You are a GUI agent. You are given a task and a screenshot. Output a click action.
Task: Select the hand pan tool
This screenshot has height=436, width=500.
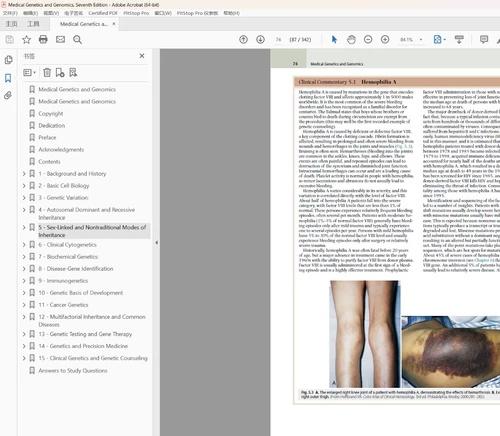tap(351, 39)
